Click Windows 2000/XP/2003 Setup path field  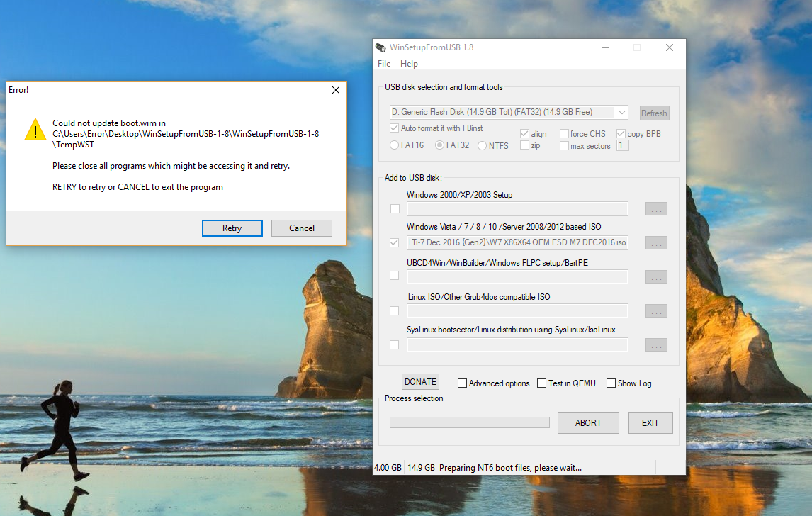click(x=517, y=209)
